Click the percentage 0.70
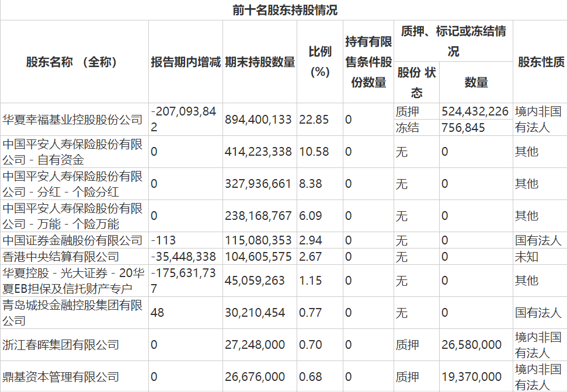567x392 pixels. pos(310,345)
